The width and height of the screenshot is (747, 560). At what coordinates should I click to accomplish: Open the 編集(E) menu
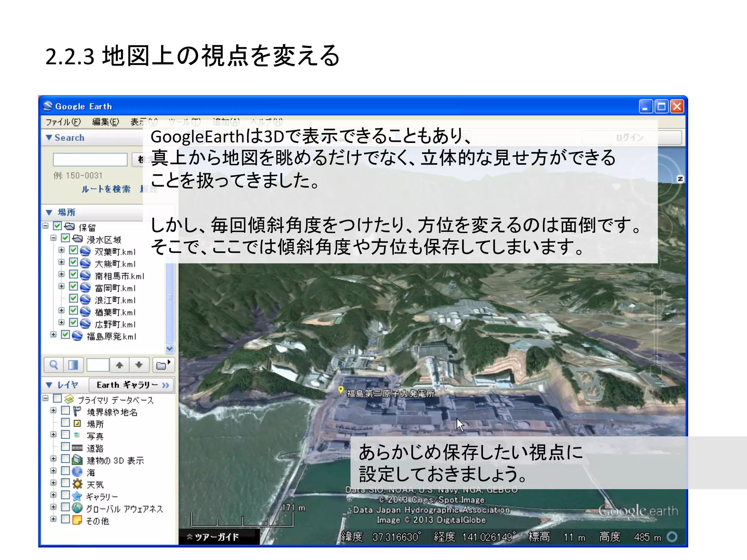point(105,121)
